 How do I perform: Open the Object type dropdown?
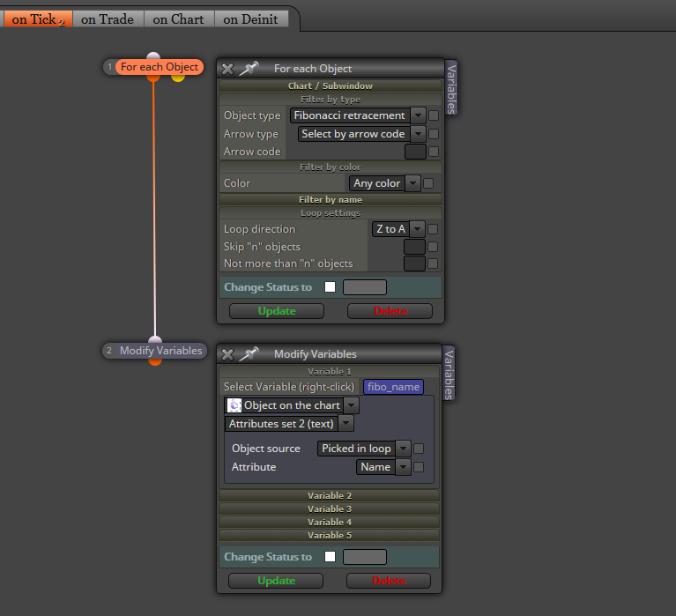[358, 115]
